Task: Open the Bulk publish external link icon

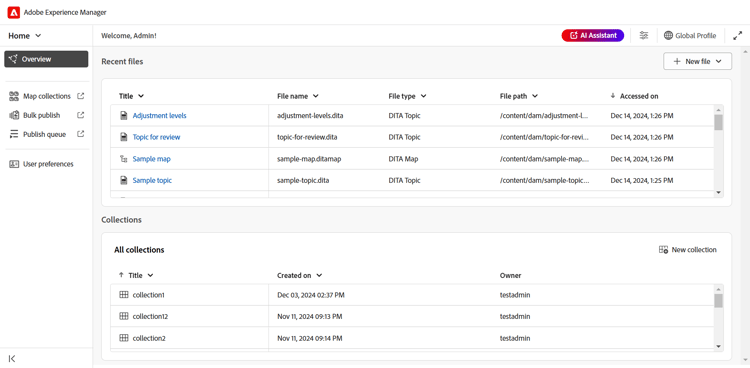Action: point(80,115)
